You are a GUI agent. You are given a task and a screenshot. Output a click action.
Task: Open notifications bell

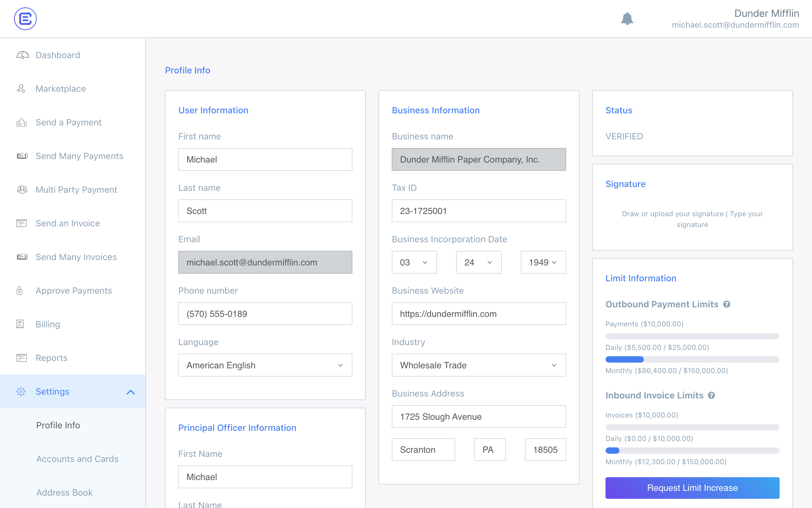(x=627, y=19)
